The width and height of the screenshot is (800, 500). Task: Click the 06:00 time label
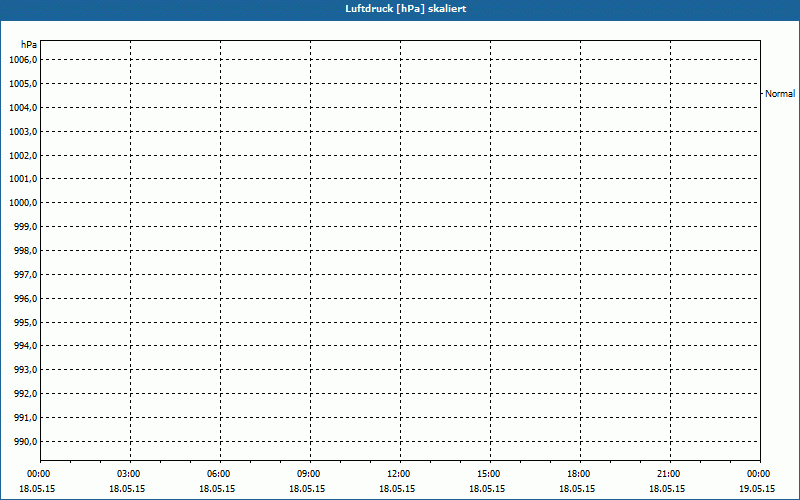(x=218, y=474)
